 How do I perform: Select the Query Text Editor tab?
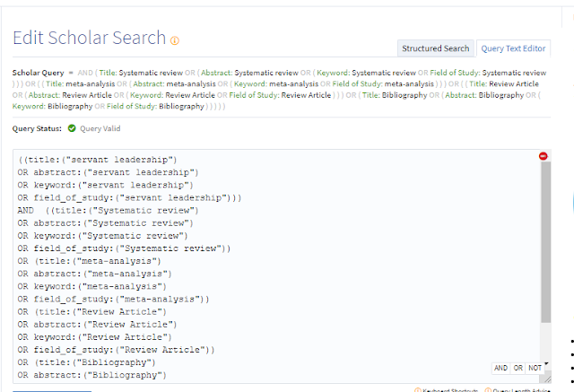click(515, 48)
